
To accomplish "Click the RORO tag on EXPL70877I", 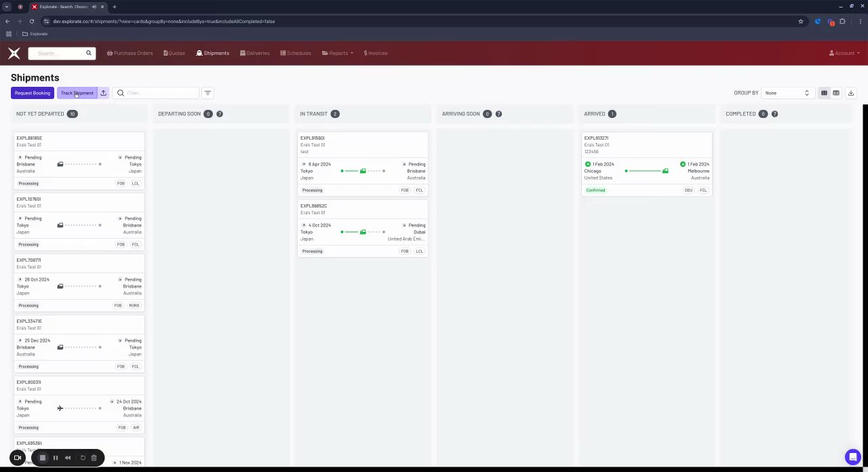I will coord(134,306).
